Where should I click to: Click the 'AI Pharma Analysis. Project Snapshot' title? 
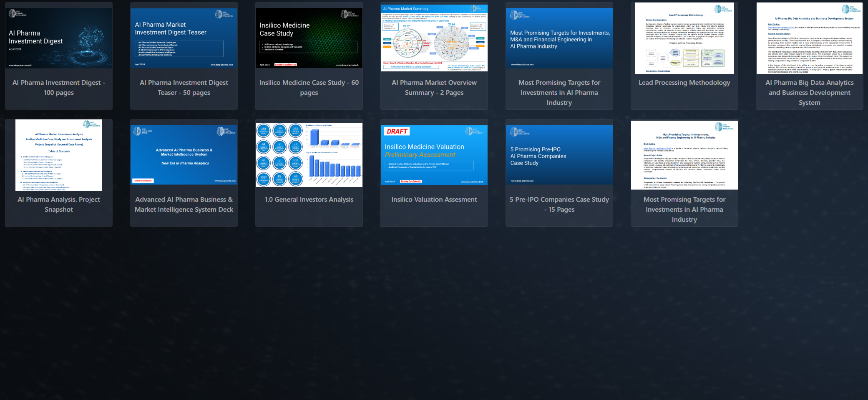point(59,205)
